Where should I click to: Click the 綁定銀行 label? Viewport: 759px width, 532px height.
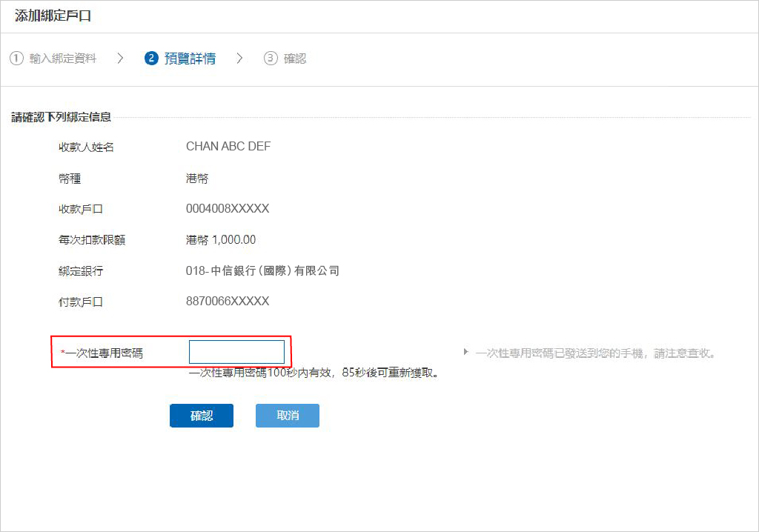(x=80, y=271)
